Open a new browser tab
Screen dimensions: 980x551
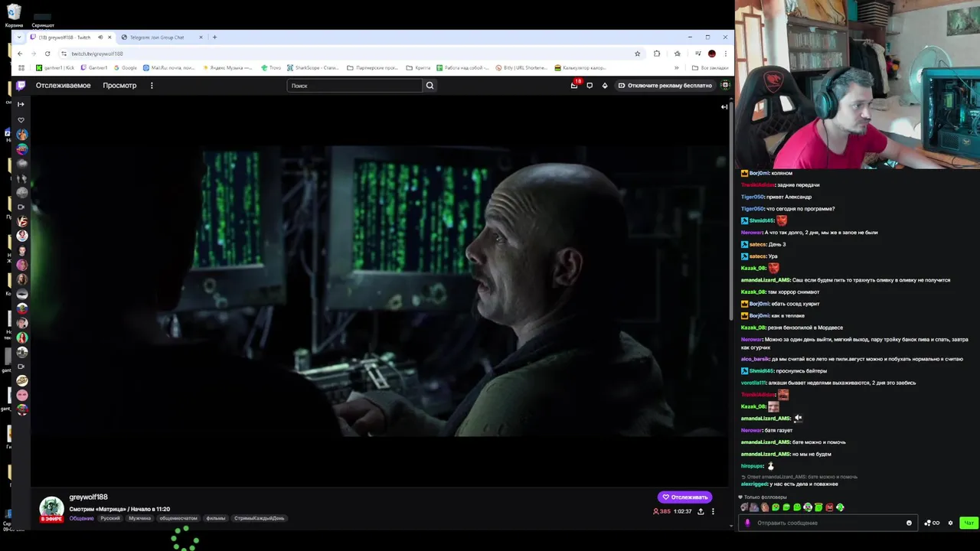[x=214, y=37]
